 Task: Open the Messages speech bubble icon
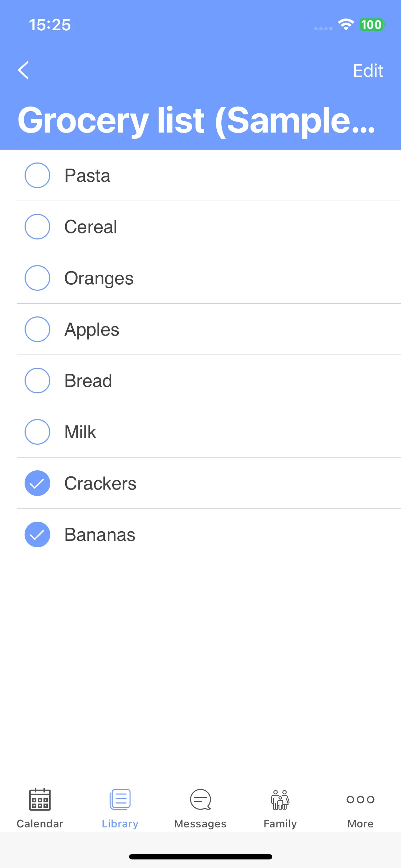[200, 800]
